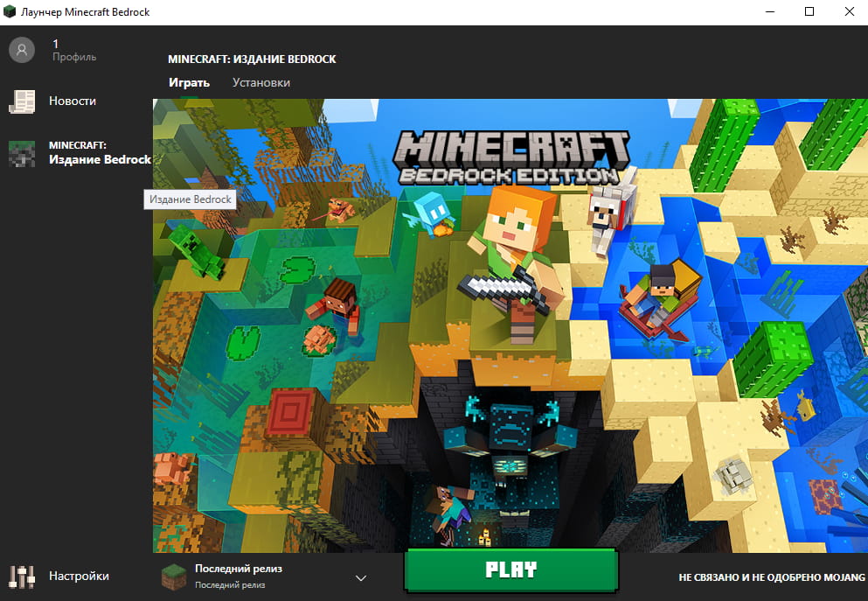Click the green PLAY button
868x601 pixels.
(x=511, y=570)
